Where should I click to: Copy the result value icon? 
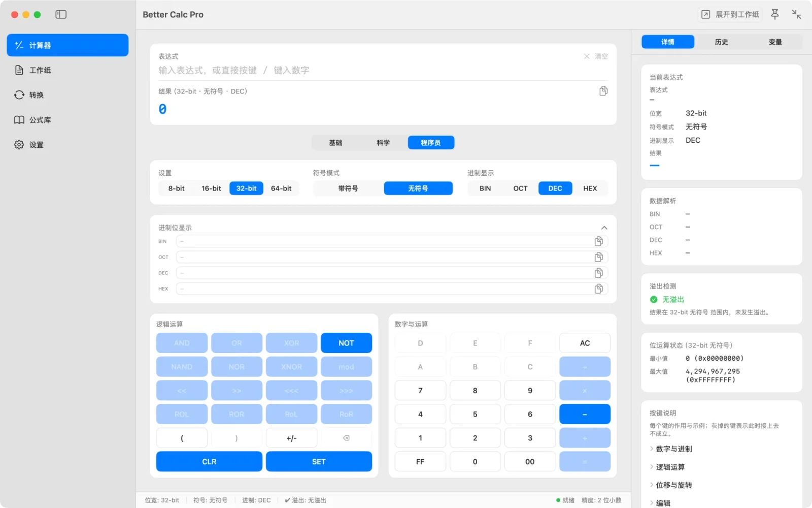click(x=603, y=91)
